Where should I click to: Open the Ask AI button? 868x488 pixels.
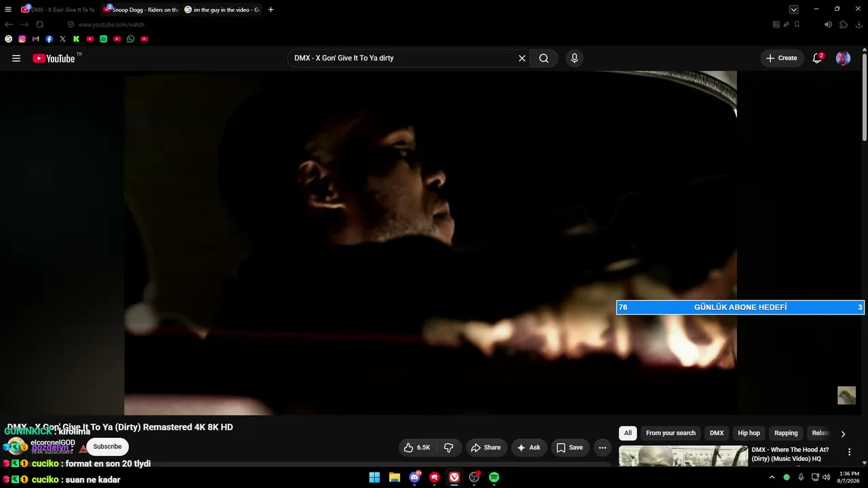tap(528, 447)
